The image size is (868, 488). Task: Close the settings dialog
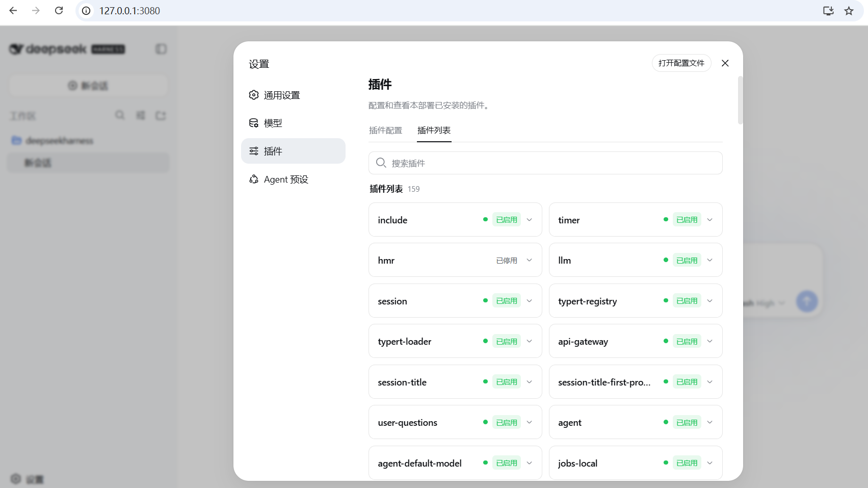(x=725, y=63)
